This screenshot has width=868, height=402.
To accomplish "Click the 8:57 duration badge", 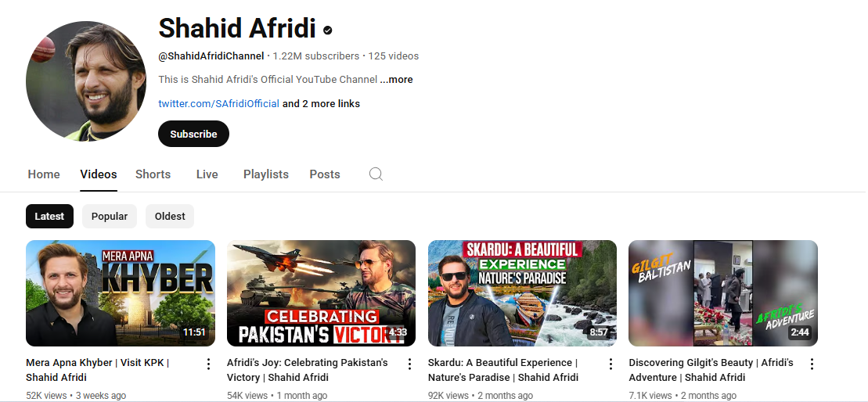I will tap(599, 332).
